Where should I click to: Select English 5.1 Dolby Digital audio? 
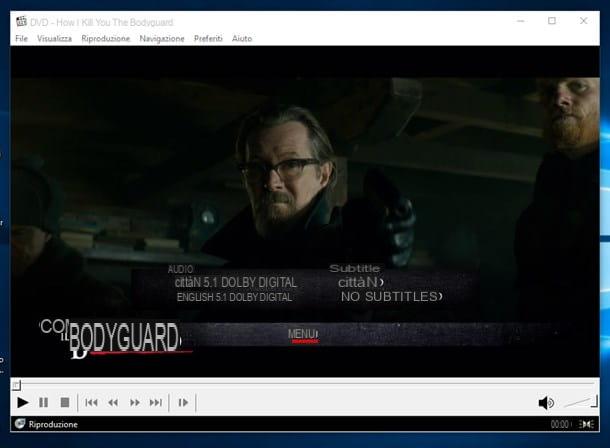[x=234, y=297]
